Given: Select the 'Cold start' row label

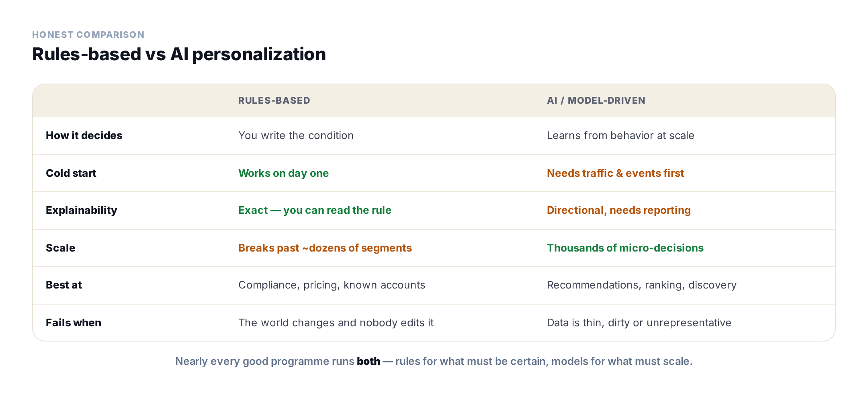Looking at the screenshot, I should 71,173.
